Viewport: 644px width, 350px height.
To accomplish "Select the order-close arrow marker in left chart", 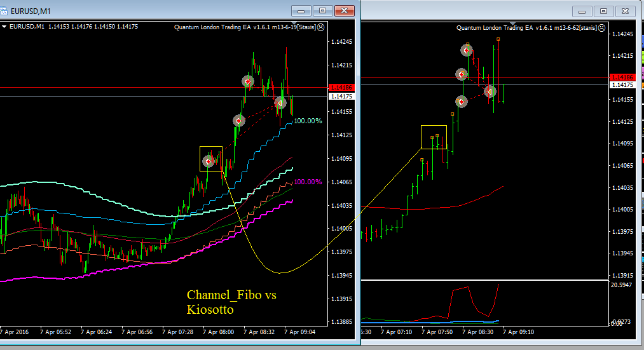I will click(x=280, y=103).
